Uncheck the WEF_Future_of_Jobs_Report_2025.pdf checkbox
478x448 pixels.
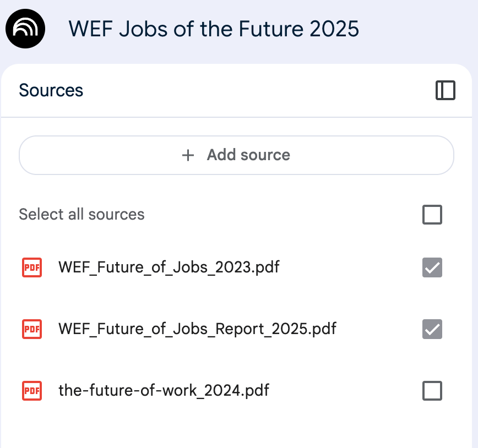click(x=432, y=329)
